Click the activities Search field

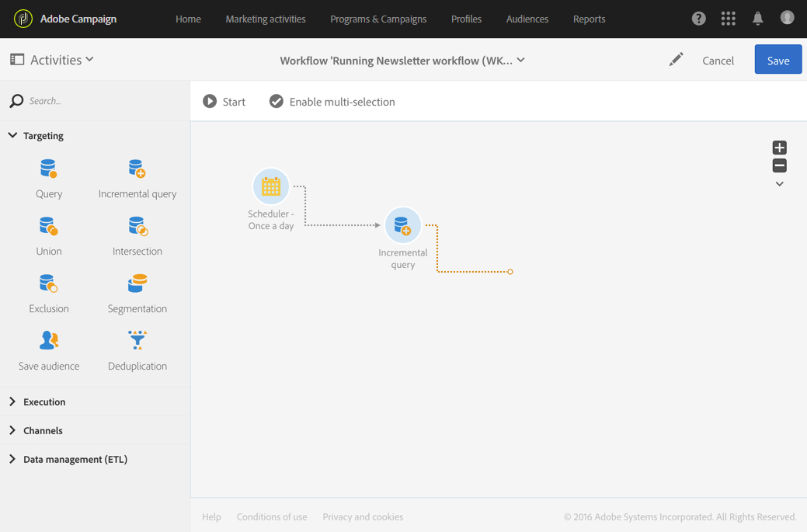pyautogui.click(x=101, y=101)
